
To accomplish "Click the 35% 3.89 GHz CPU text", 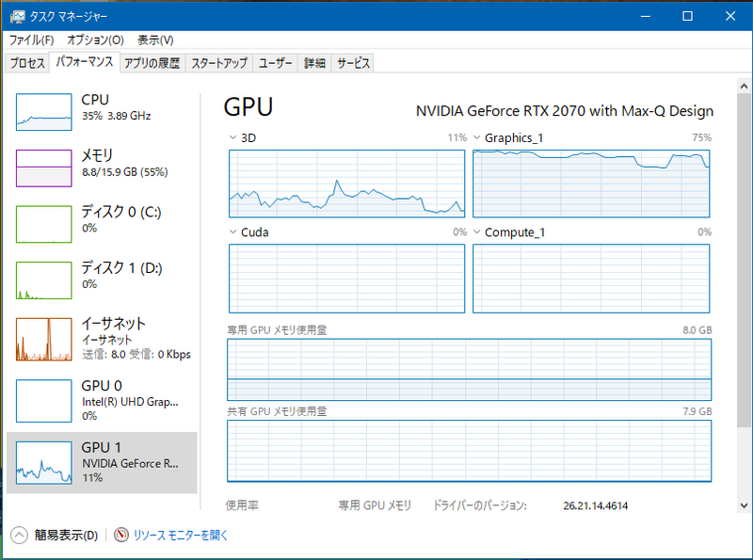I will point(116,116).
